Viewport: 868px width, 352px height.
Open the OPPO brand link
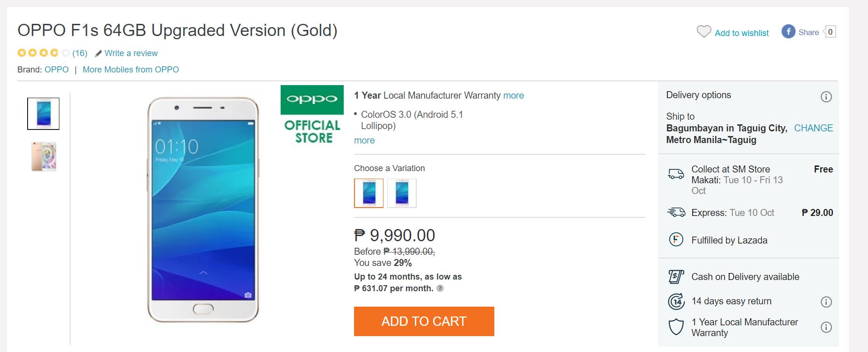(x=57, y=70)
